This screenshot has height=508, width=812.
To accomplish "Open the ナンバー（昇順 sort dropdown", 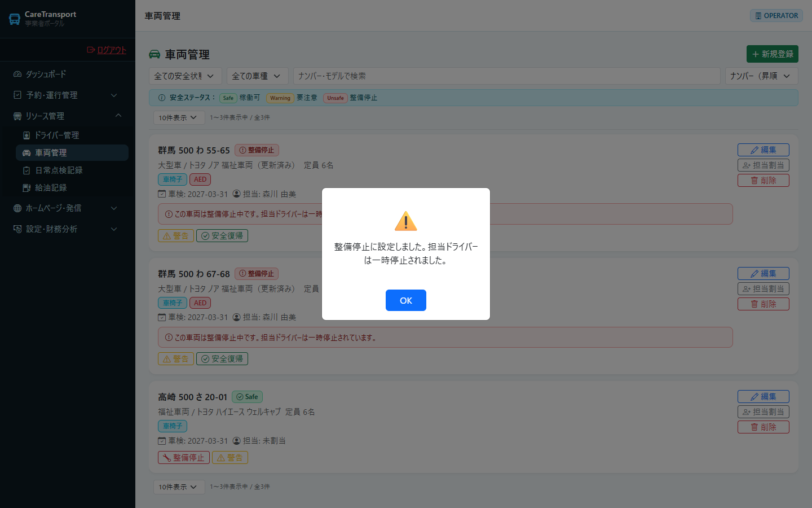I will (x=762, y=76).
